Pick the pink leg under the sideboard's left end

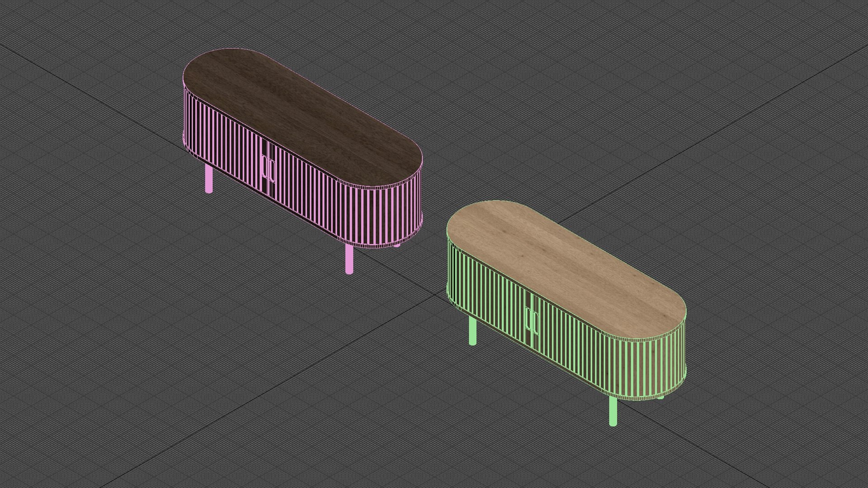click(x=209, y=178)
